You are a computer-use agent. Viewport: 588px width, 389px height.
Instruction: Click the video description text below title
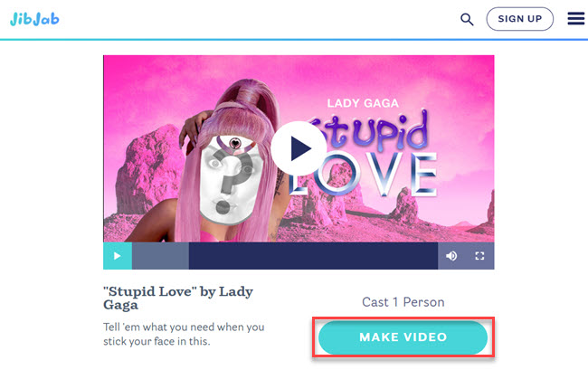pyautogui.click(x=184, y=334)
